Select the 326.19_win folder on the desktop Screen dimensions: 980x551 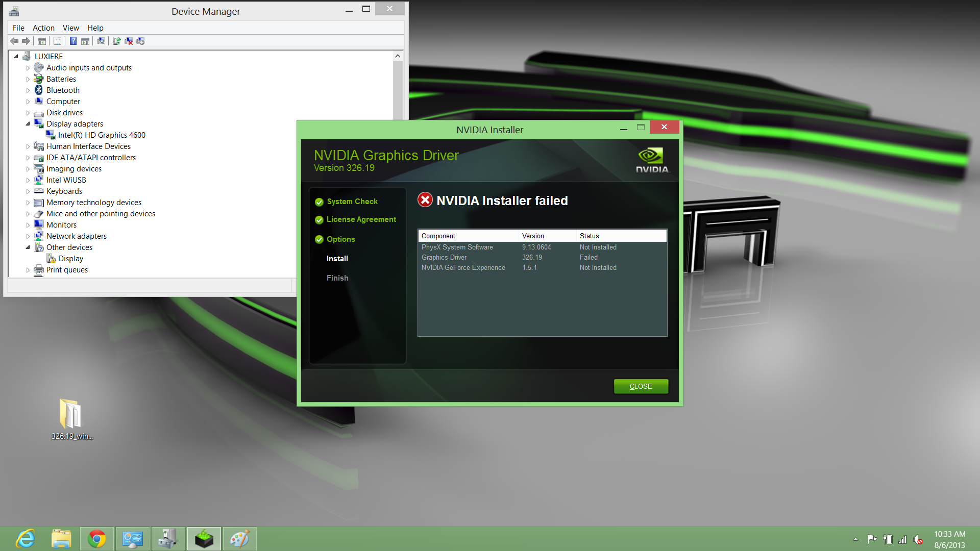click(x=71, y=419)
